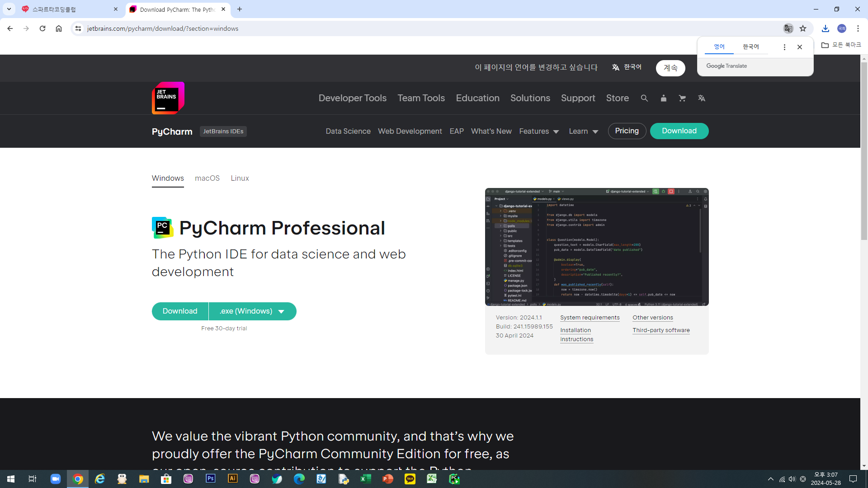Open Team Tools menu
868x488 pixels.
click(421, 98)
